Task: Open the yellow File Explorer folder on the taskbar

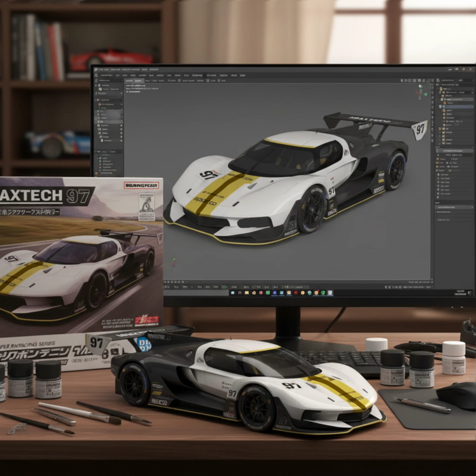Action: (x=247, y=293)
